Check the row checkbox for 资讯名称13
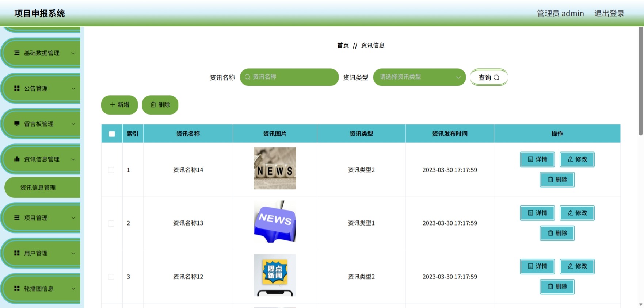 click(111, 223)
